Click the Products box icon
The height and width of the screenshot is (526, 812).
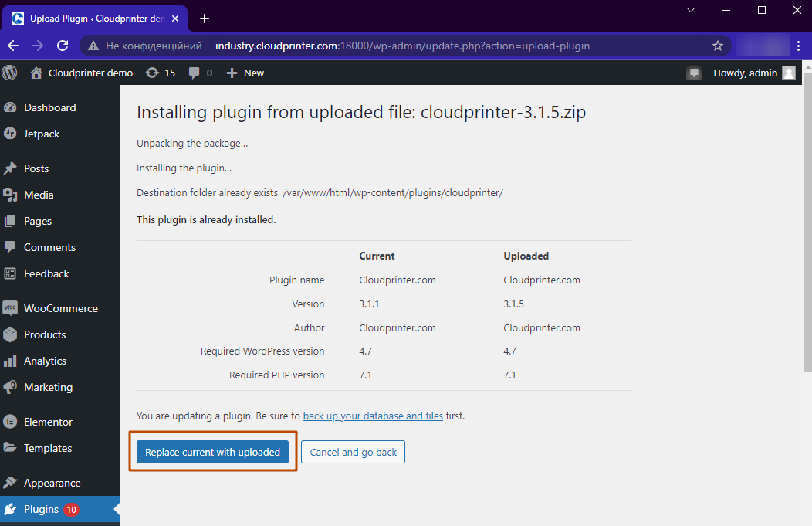[10, 334]
